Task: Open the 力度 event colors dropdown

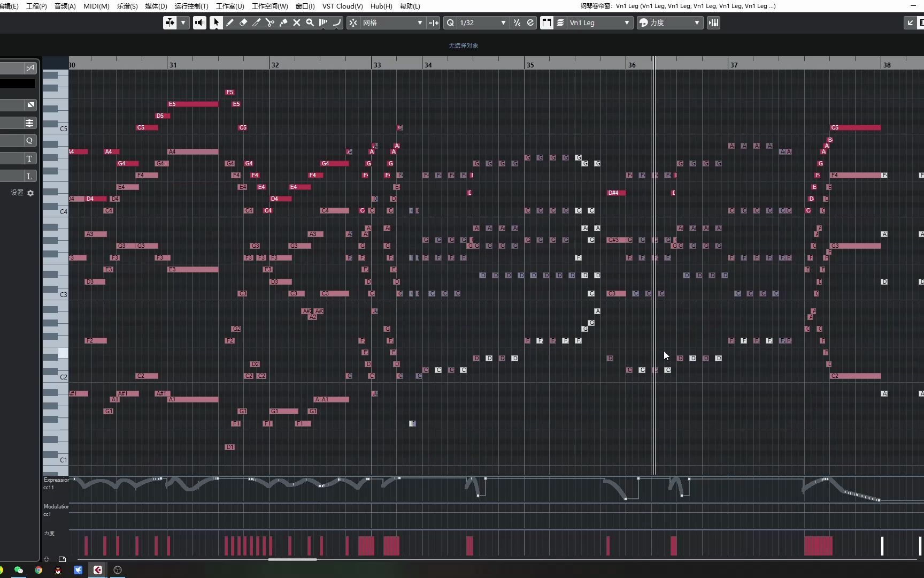Action: [x=675, y=22]
